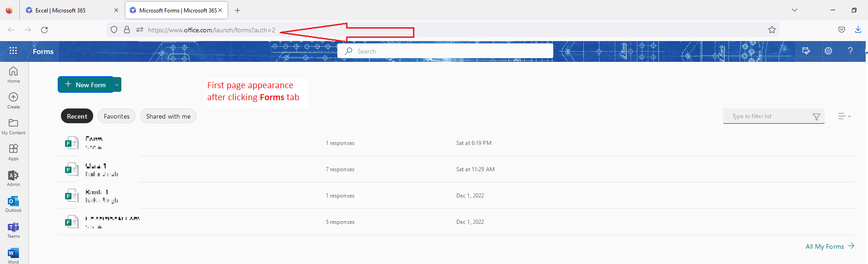Open the All My Forms link
Screen dimensions: 868x264
830,246
